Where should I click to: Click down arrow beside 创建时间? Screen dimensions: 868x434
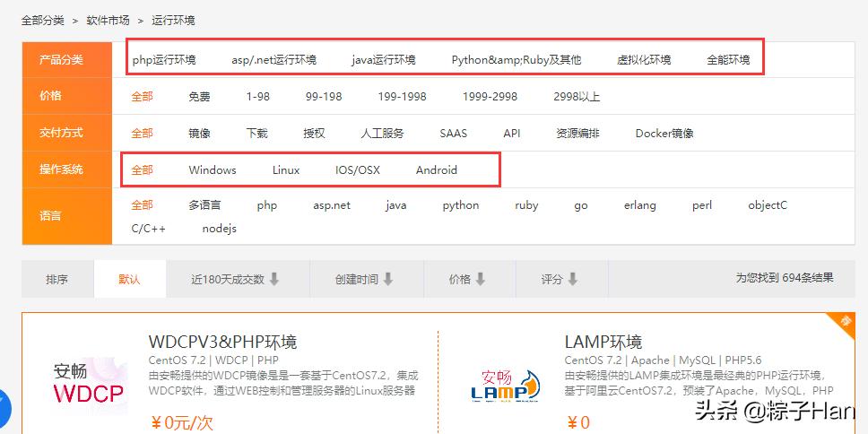point(388,279)
